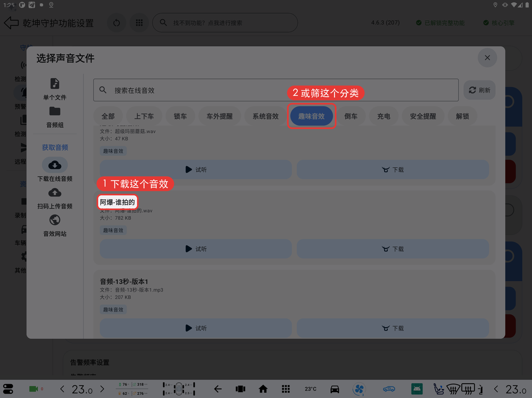Image resolution: width=532 pixels, height=398 pixels.
Task: Toggle rear window defrost icon
Action: 468,389
